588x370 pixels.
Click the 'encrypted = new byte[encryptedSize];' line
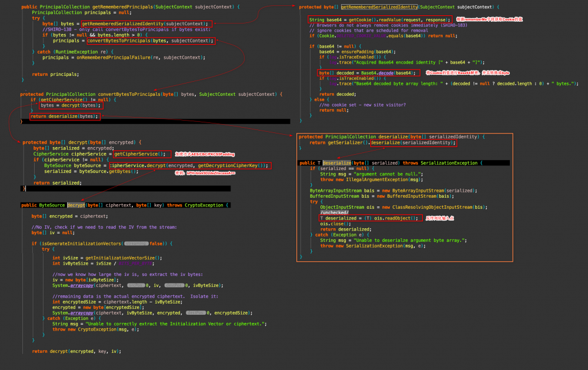pyautogui.click(x=98, y=307)
